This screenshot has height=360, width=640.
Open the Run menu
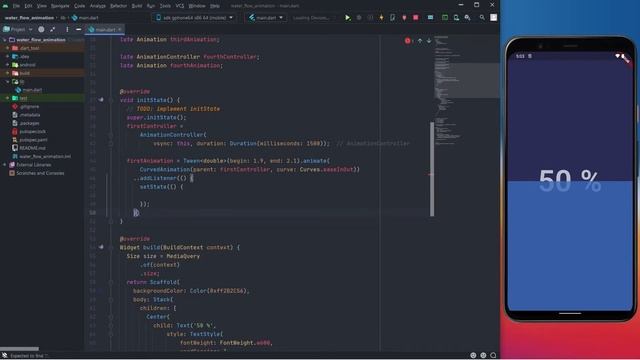point(151,6)
